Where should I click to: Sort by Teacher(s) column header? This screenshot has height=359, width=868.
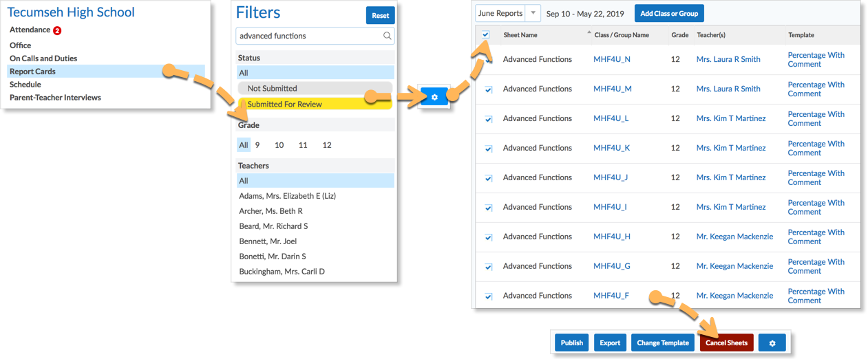711,35
